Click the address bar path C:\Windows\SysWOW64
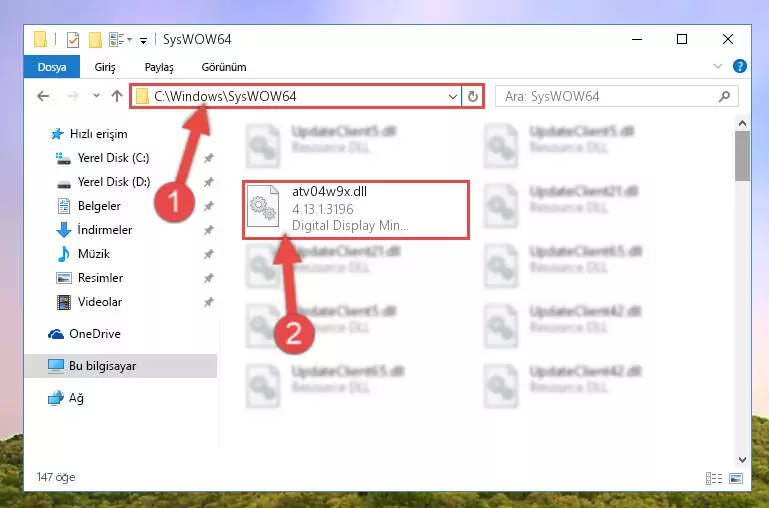769x508 pixels. (x=225, y=96)
